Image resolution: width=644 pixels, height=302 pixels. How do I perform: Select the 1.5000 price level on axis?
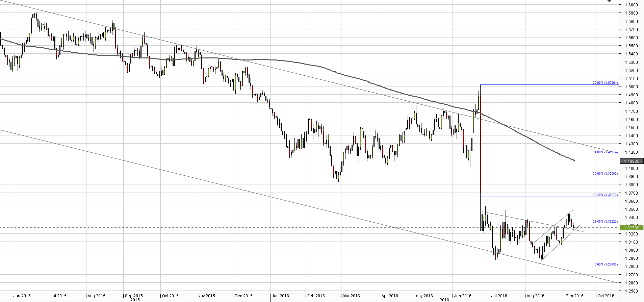pyautogui.click(x=631, y=87)
